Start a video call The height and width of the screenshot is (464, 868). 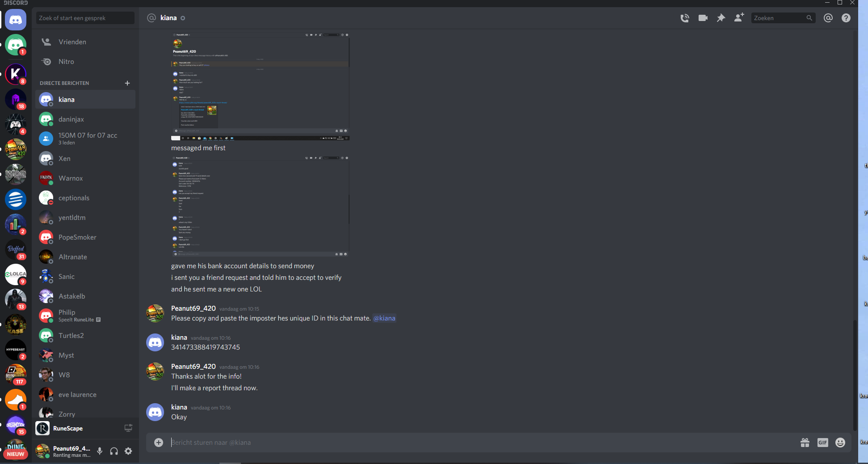pos(703,18)
